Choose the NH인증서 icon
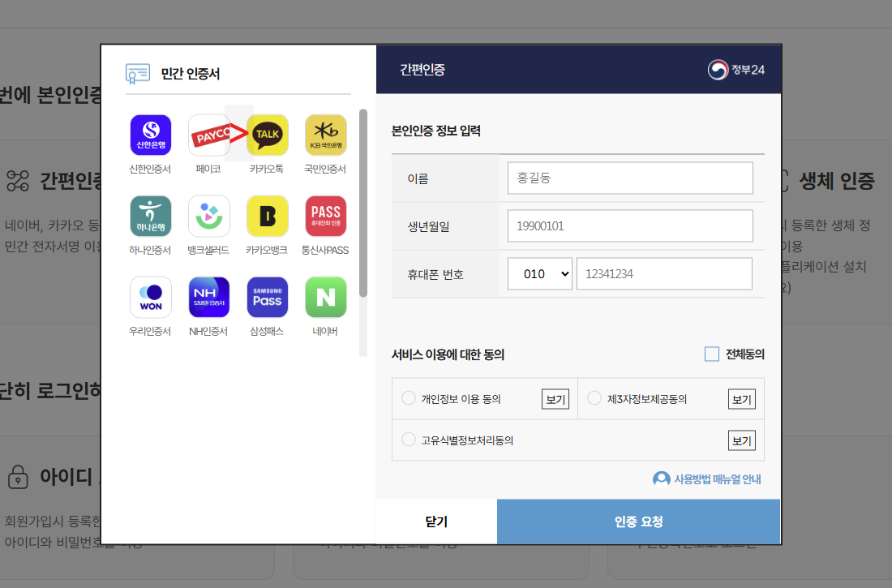 [208, 297]
